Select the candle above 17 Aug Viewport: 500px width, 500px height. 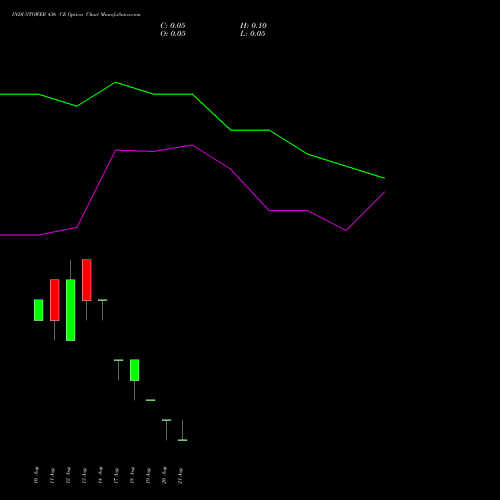coord(119,360)
